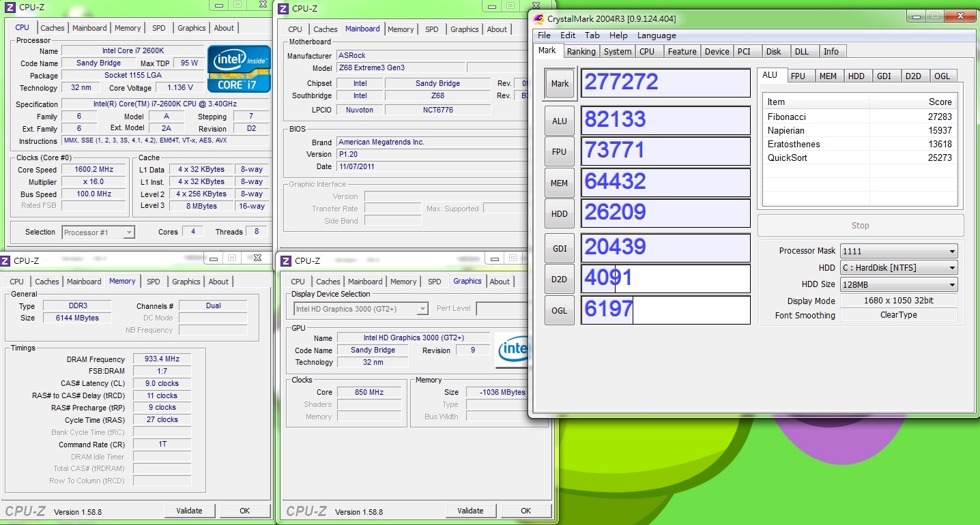Screen dimensions: 980x525
Task: Open CPU tab in the CPU-Z Graphics window
Action: 298,282
